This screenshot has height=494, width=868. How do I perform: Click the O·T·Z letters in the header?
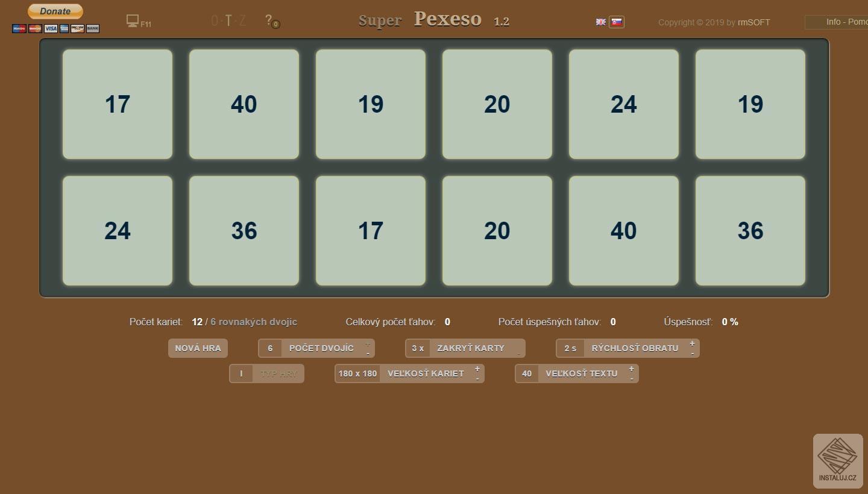228,20
